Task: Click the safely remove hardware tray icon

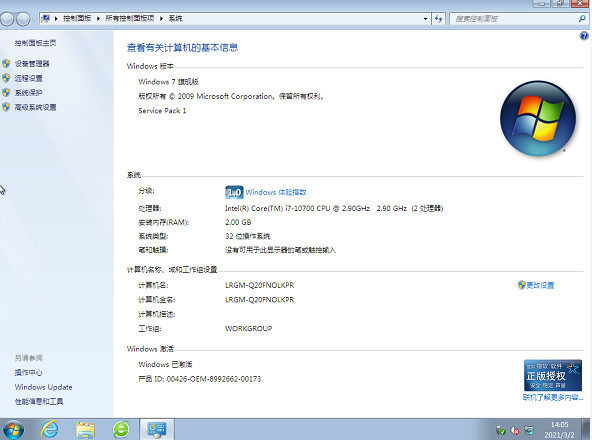Action: click(501, 430)
